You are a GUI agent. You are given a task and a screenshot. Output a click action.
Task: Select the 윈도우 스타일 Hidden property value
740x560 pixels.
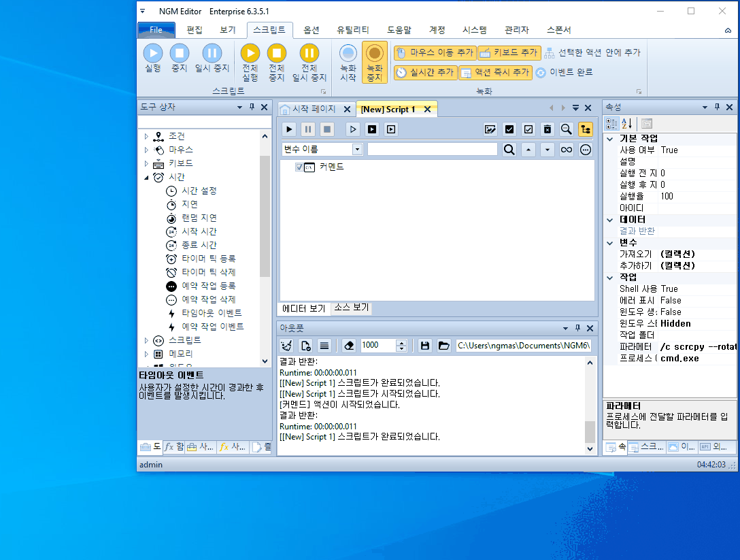pos(697,324)
